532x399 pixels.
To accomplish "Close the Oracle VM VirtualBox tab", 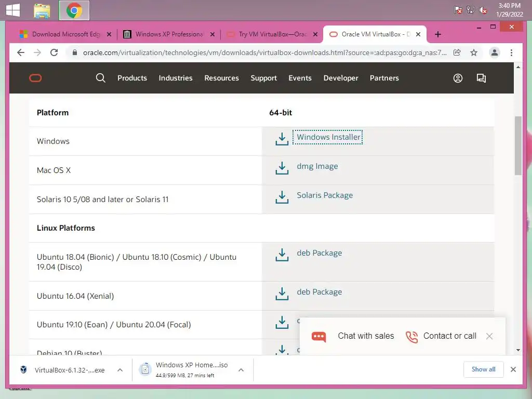I will (x=418, y=34).
